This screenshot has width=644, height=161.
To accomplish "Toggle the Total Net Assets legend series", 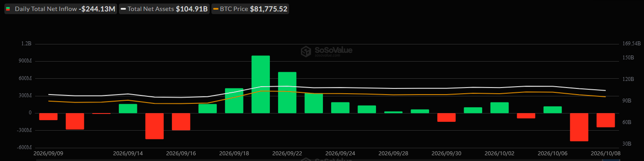I will [165, 9].
